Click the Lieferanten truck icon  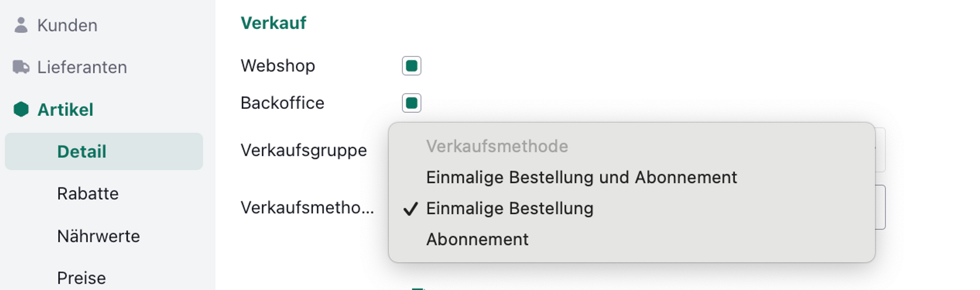coord(21,67)
